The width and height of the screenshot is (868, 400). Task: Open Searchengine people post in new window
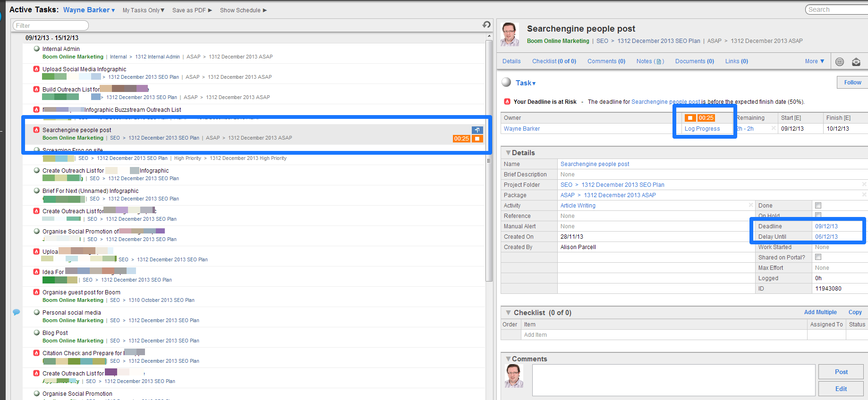pos(477,130)
